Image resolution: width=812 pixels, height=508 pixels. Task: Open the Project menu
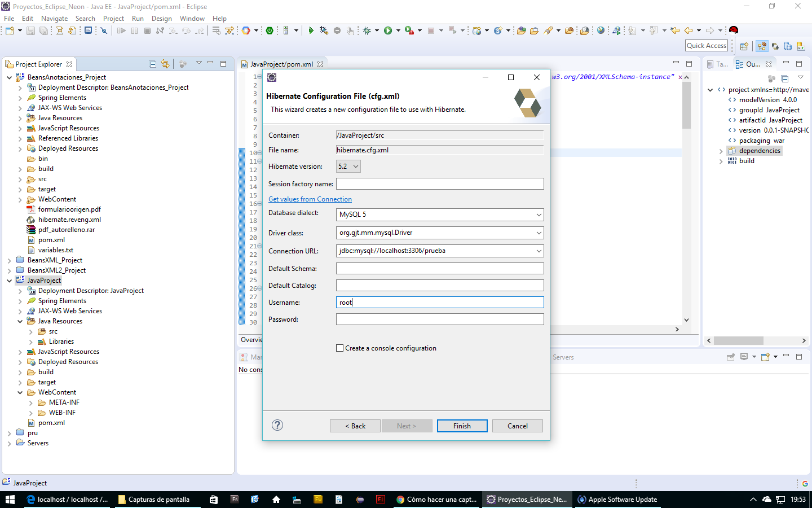click(113, 19)
